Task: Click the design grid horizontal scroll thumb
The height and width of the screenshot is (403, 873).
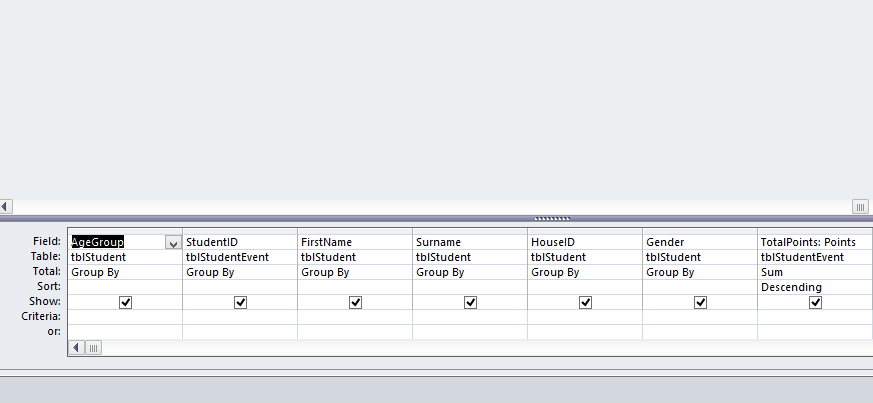Action: coord(94,348)
